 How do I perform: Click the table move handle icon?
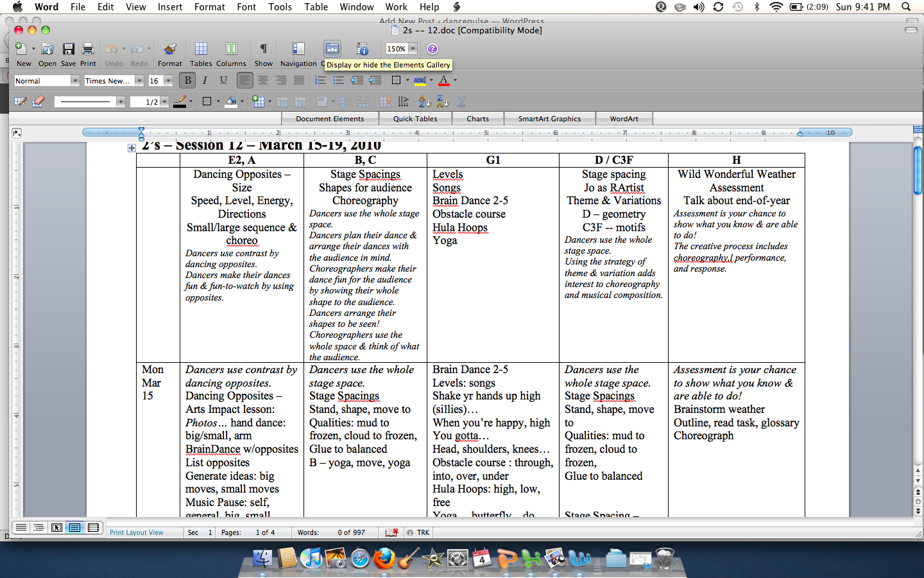[132, 148]
